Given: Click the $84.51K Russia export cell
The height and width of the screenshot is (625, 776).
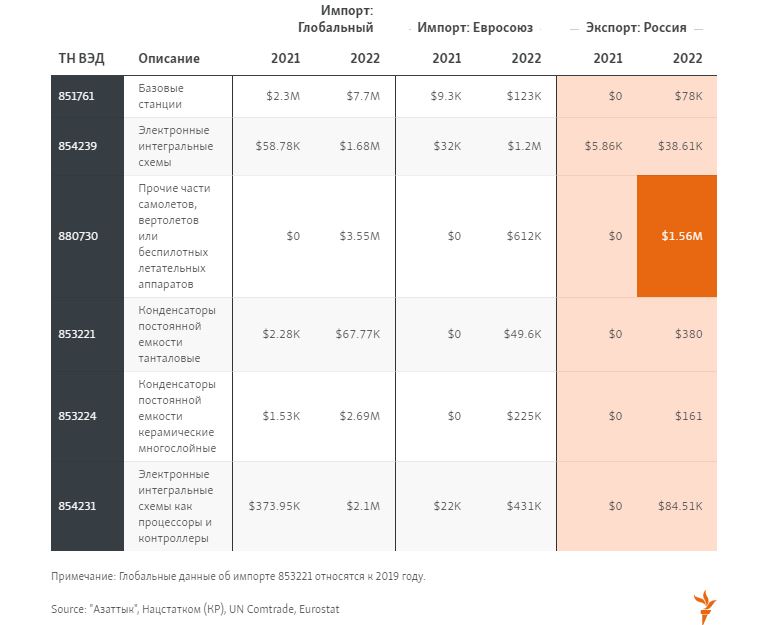Looking at the screenshot, I should point(680,506).
